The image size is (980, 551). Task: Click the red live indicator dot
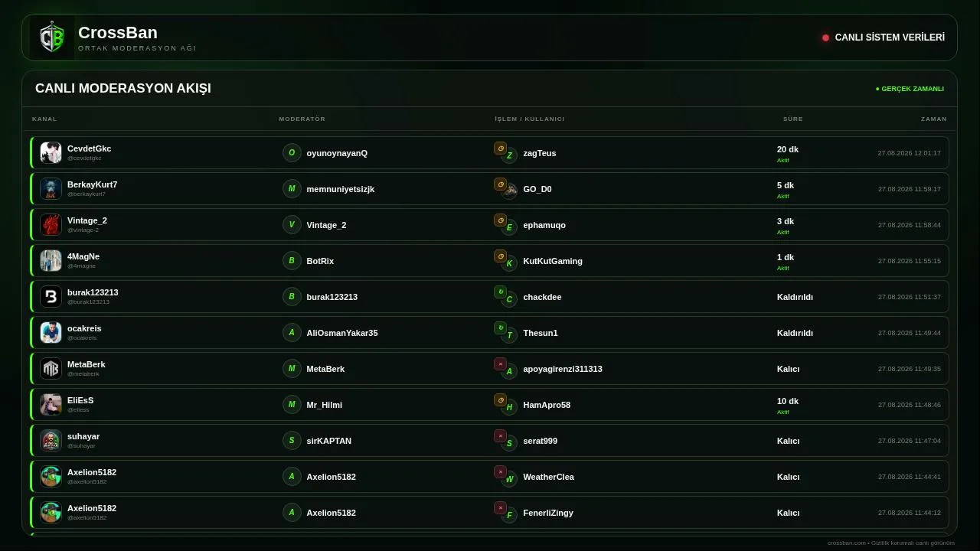825,37
